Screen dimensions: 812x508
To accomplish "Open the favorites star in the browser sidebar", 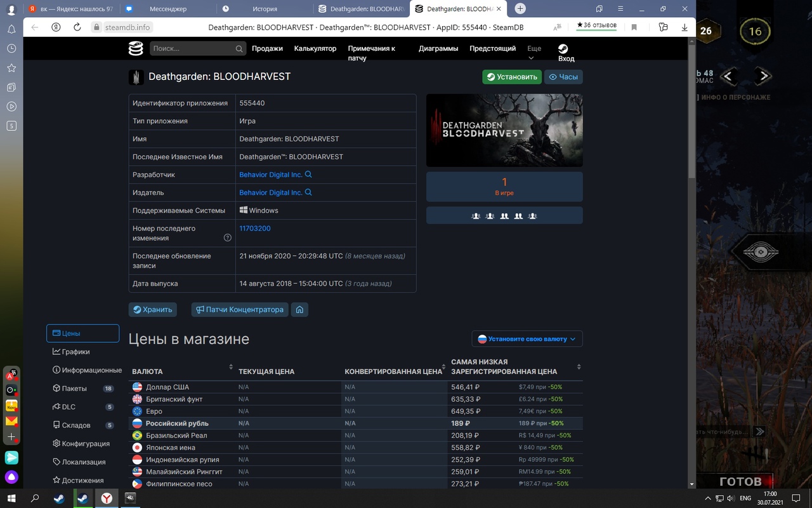I will tap(11, 68).
